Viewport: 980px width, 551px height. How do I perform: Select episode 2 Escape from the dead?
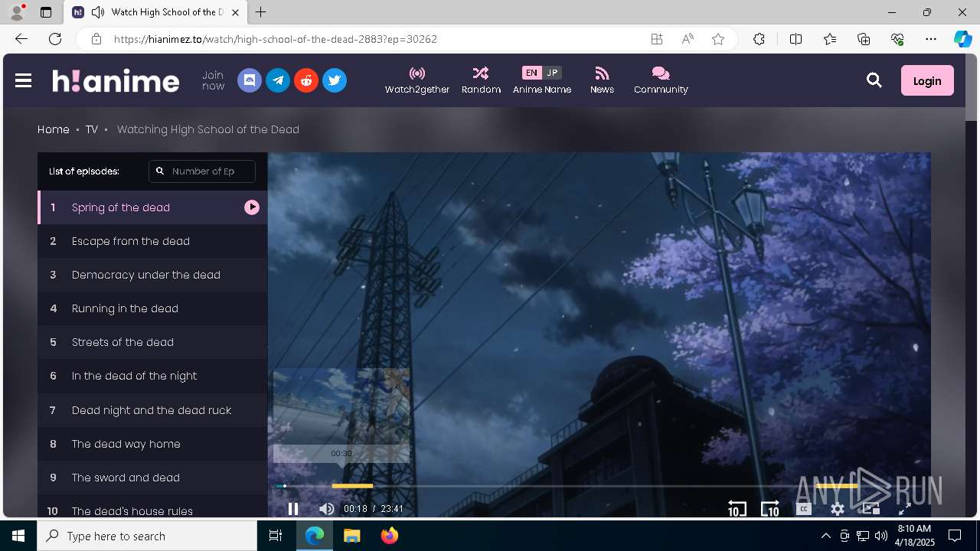152,241
